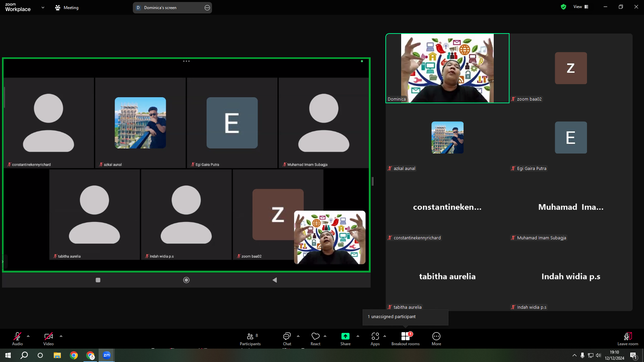Open Zoom Workplace dropdown menu
This screenshot has width=644, height=362.
click(43, 7)
